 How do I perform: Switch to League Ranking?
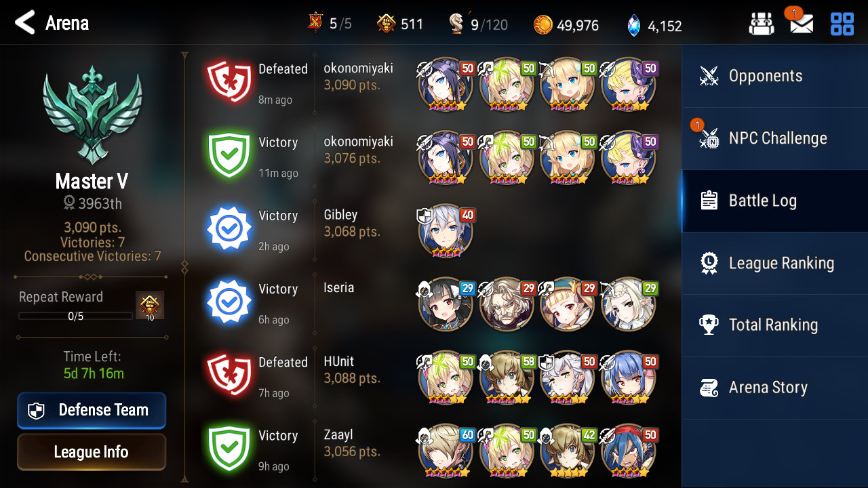774,263
